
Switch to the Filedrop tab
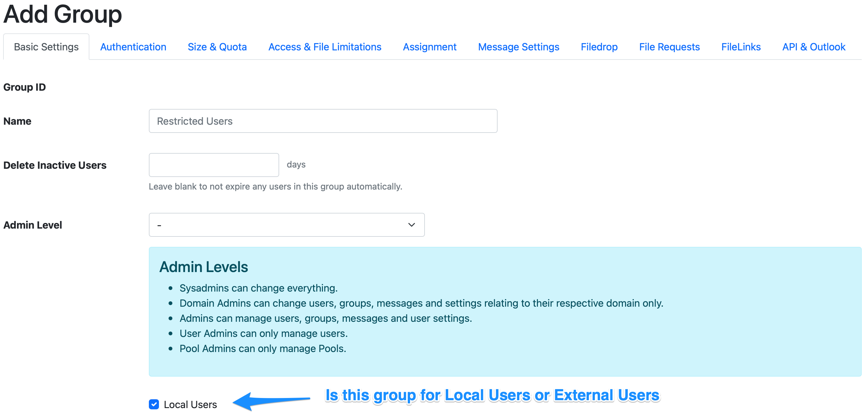tap(599, 47)
